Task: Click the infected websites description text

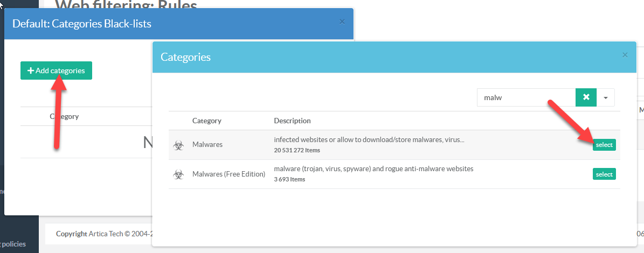Action: coord(369,140)
